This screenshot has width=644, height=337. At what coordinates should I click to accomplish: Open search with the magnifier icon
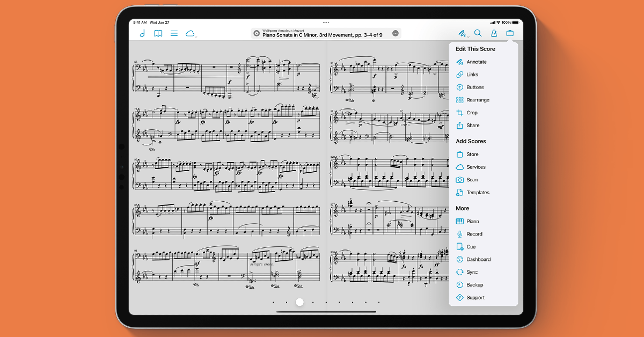[478, 33]
